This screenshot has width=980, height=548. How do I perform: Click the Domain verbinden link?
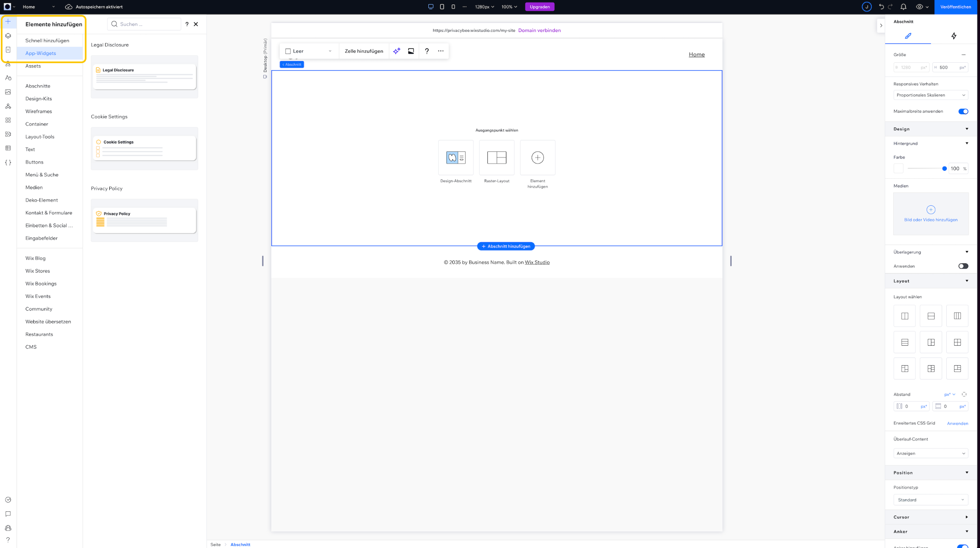pos(539,30)
